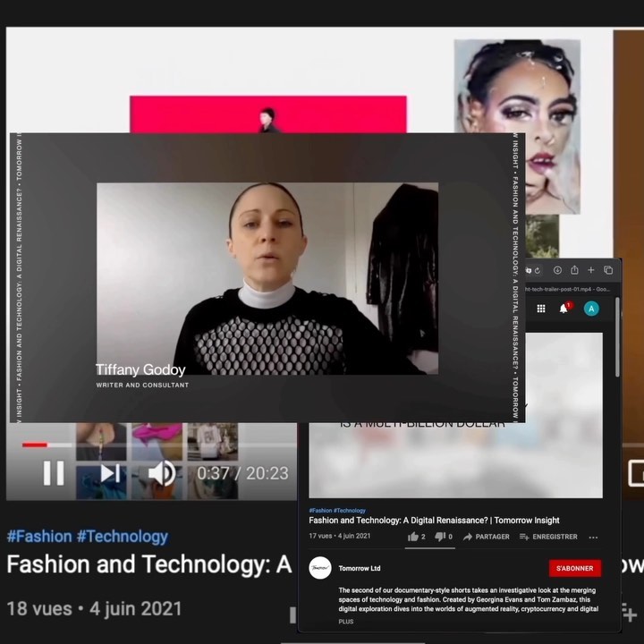The width and height of the screenshot is (644, 644).
Task: Open the large #Fashion hashtag link
Action: click(x=38, y=537)
